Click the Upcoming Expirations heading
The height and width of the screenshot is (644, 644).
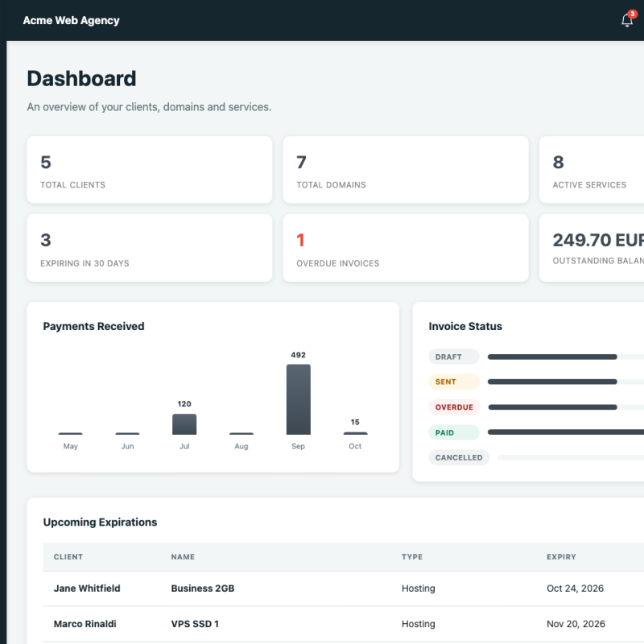(100, 522)
